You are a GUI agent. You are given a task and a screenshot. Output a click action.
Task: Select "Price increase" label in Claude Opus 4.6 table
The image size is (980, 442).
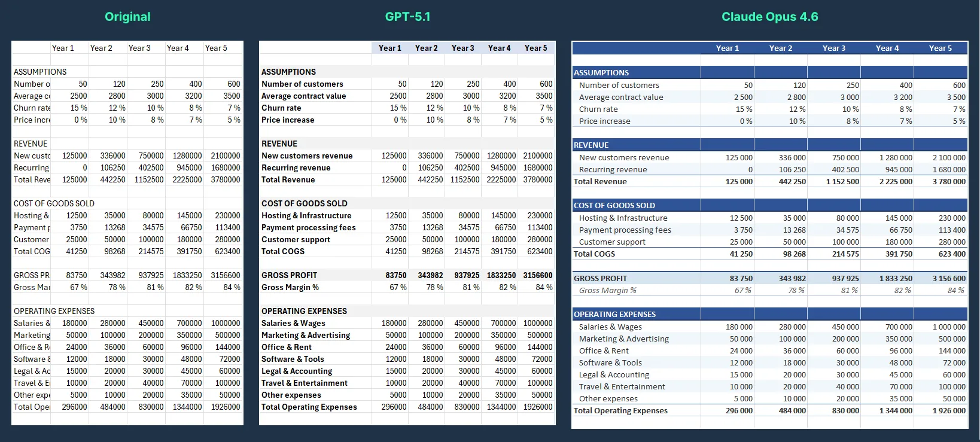pyautogui.click(x=604, y=121)
